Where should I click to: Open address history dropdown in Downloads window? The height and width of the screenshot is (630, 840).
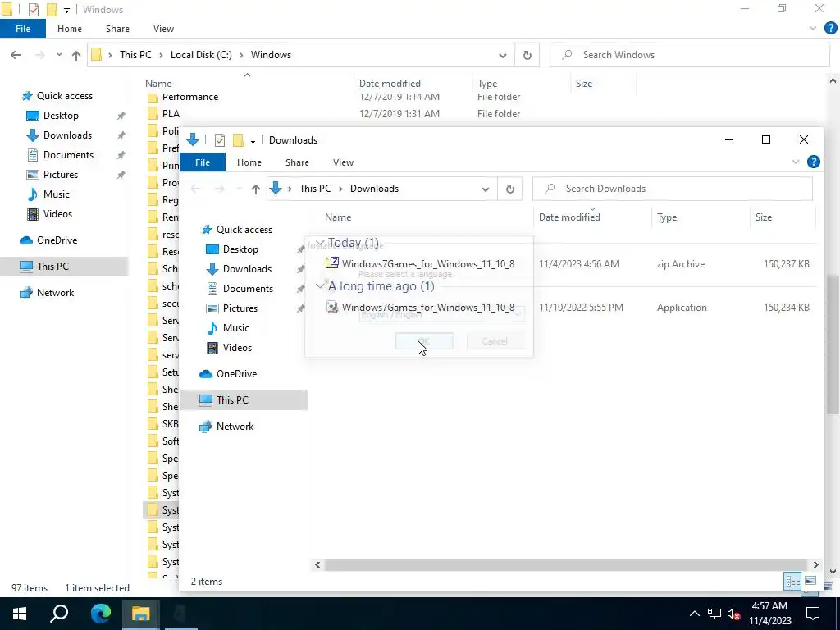486,189
